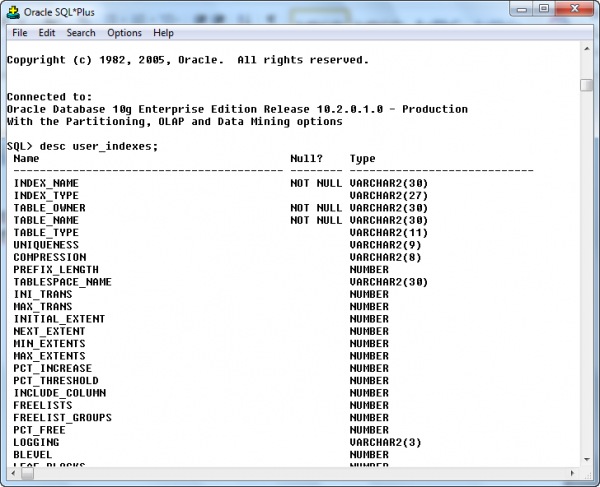Click the NEXT_EXTENT column row
The image size is (600, 487).
(201, 331)
